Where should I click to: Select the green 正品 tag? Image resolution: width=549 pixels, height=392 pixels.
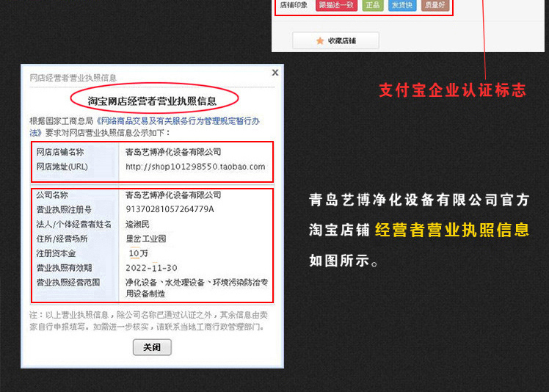(x=373, y=5)
